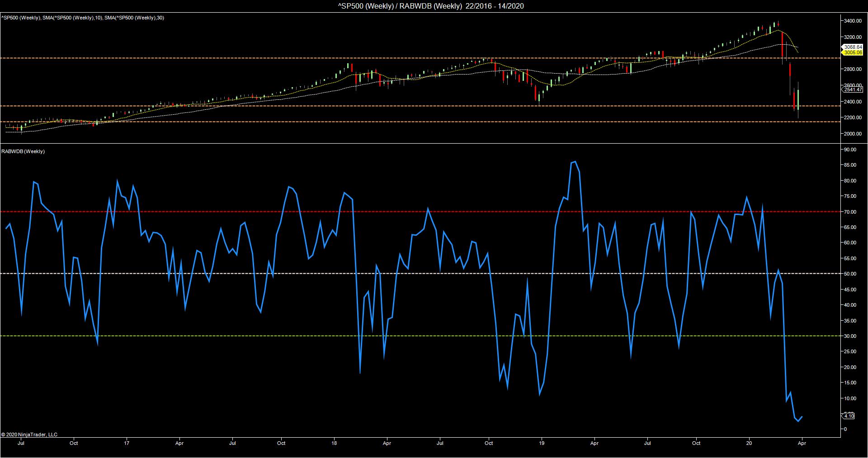Click the 90.00 indicator axis label
Screen dimensions: 868x458
(850, 150)
